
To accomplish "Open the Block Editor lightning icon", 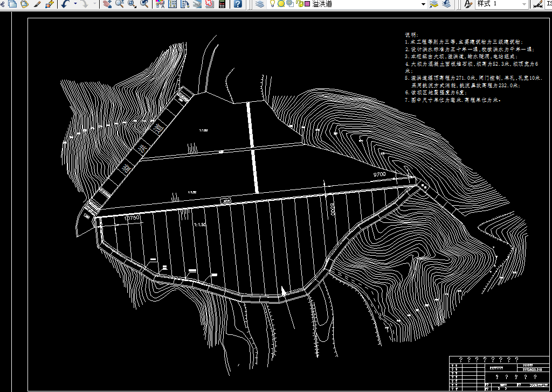I will pos(50,4).
